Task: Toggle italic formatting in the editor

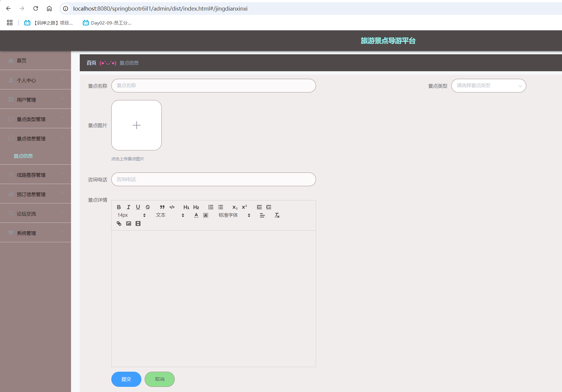Action: tap(129, 207)
